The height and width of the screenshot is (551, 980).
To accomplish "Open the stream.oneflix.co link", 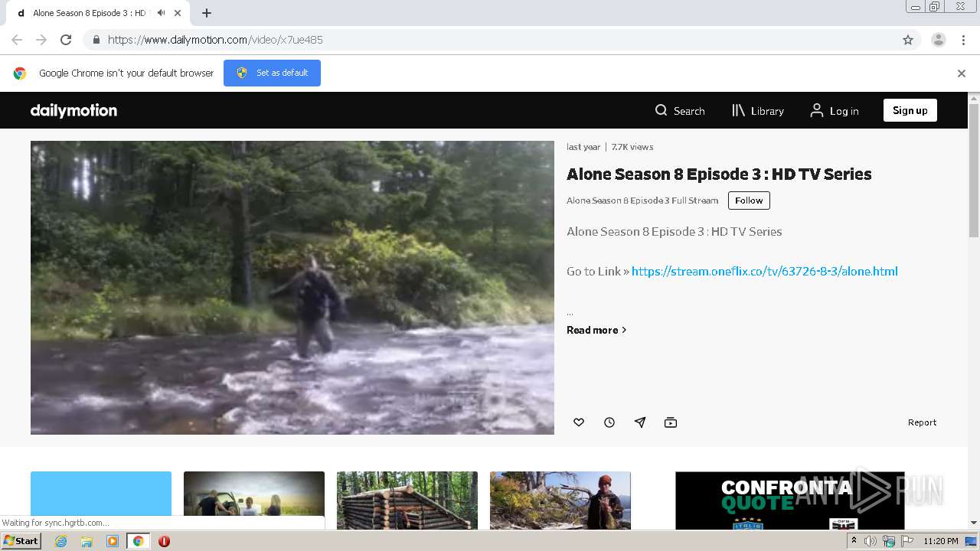I will 764,271.
